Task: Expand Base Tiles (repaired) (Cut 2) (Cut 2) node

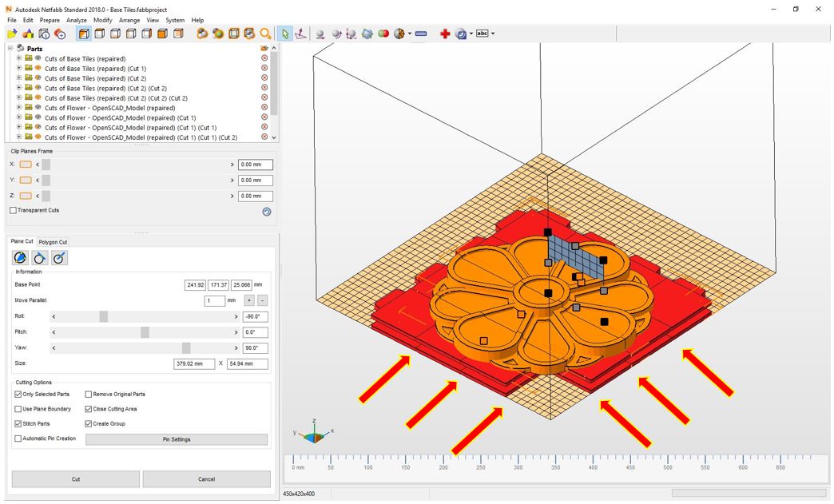Action: point(19,88)
